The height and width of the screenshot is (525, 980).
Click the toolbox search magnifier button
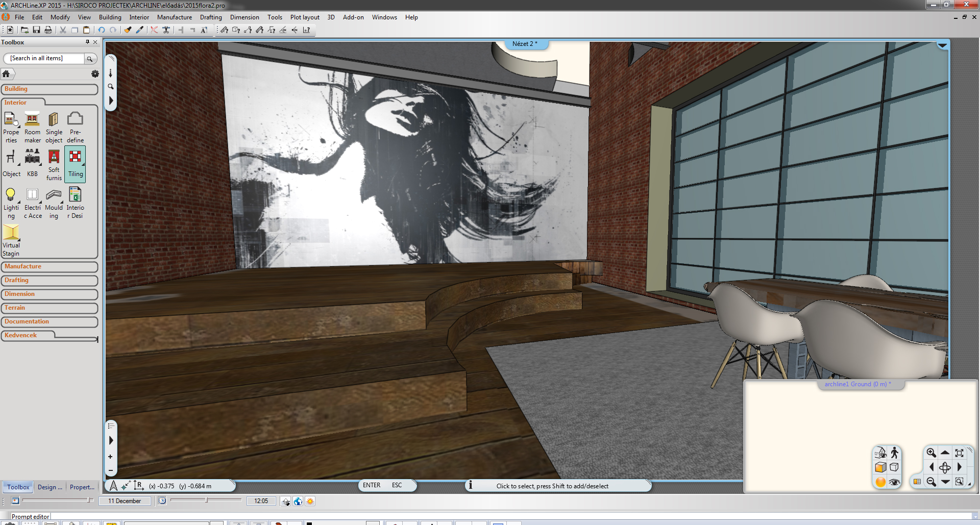coord(90,59)
